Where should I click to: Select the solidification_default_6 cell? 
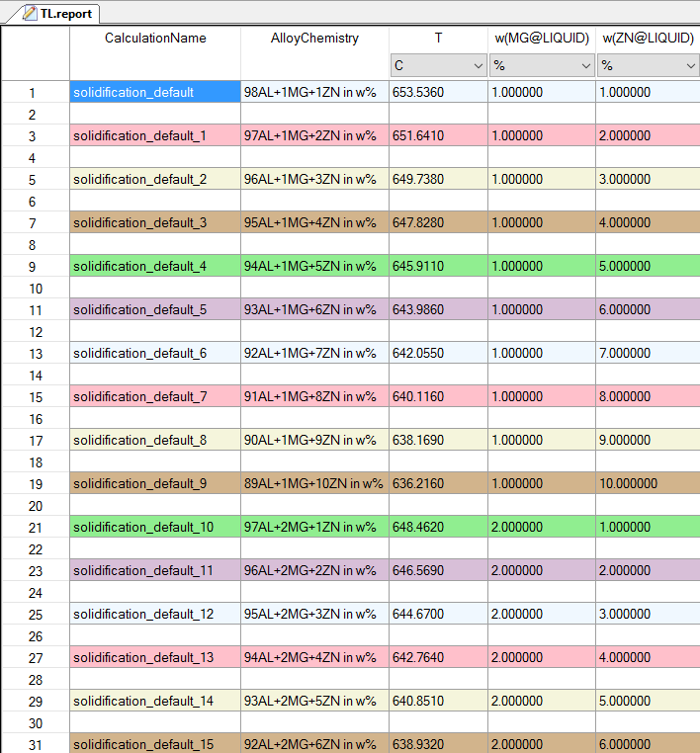click(154, 354)
